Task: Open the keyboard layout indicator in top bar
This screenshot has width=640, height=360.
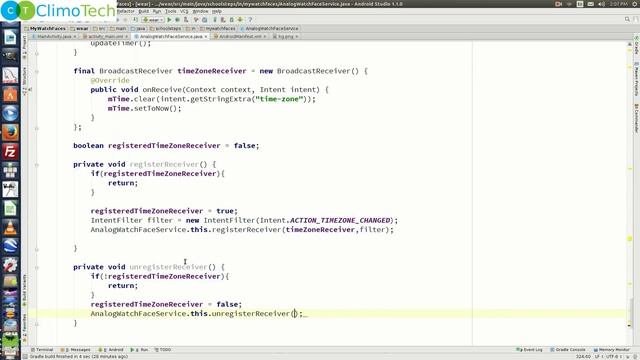Action: click(x=580, y=4)
